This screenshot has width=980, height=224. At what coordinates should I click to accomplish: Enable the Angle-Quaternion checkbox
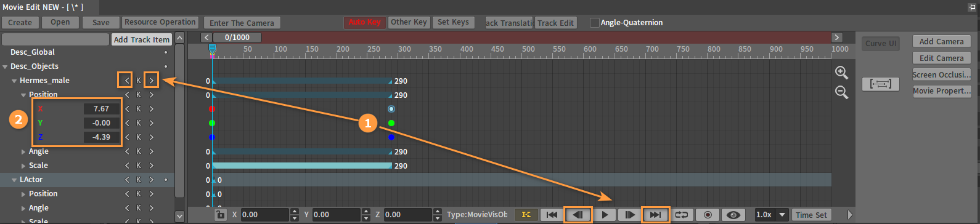coord(595,23)
